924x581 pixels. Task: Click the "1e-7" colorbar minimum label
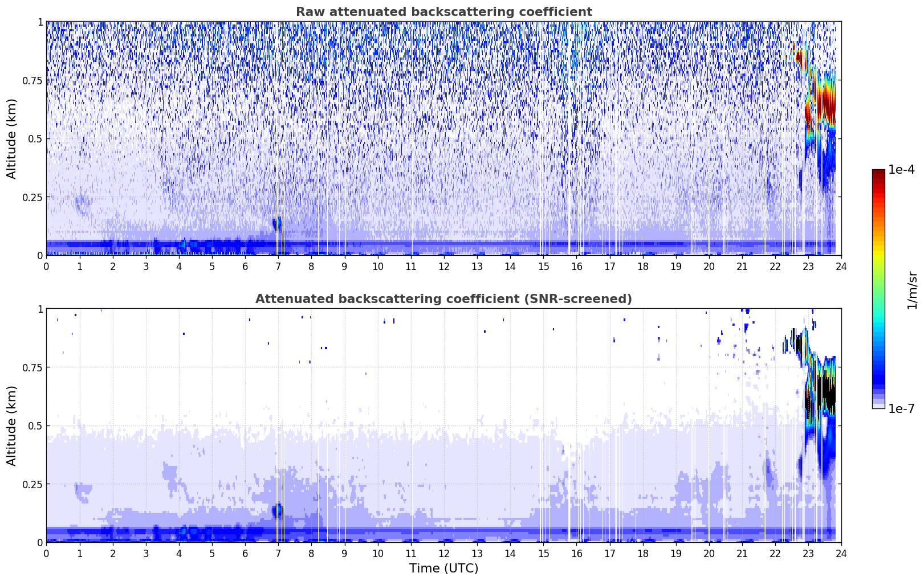click(901, 409)
